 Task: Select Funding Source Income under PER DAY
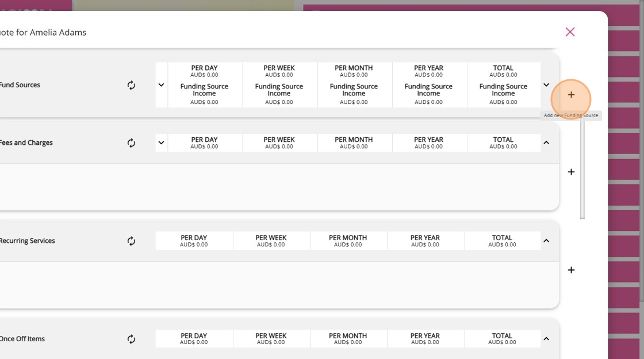tap(204, 90)
